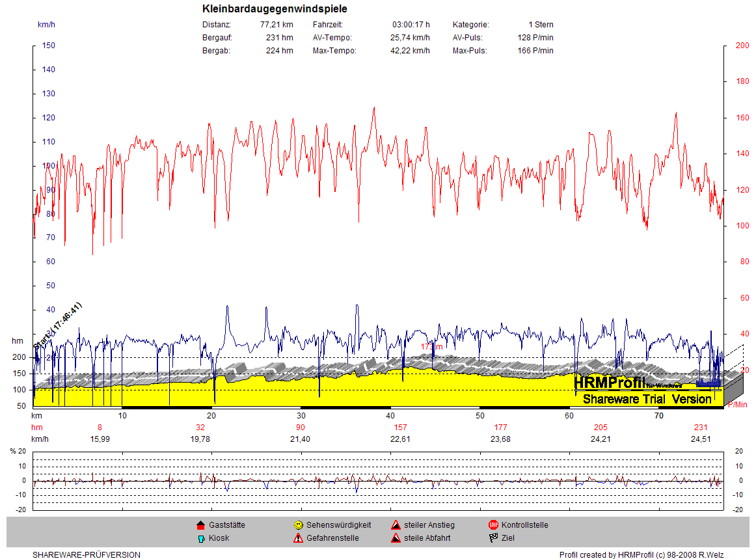The image size is (756, 559).
Task: Select the Kontrollstelle stop sign icon
Action: (x=493, y=525)
